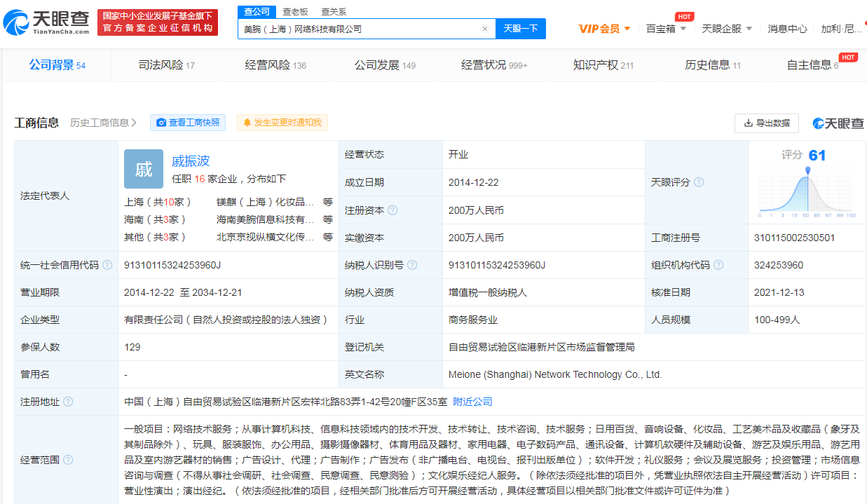867x504 pixels.
Task: Open 经营状况 tab
Action: coord(494,65)
